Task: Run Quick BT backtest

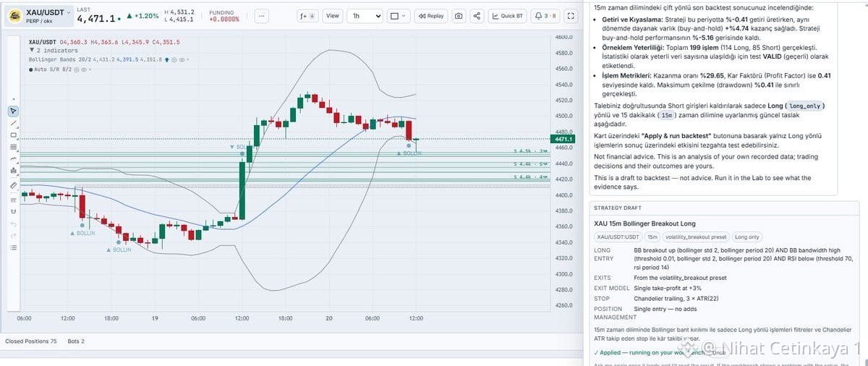Action: (508, 15)
